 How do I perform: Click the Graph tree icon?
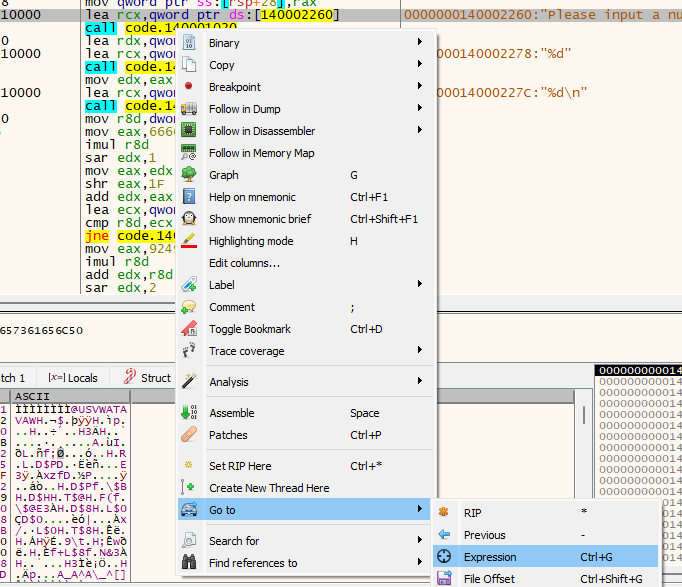[x=189, y=174]
